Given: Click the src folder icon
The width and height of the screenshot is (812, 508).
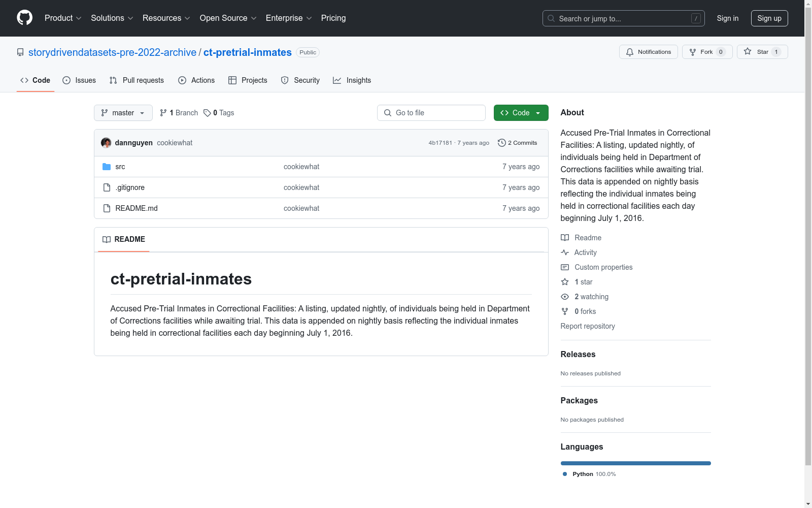Looking at the screenshot, I should tap(107, 167).
